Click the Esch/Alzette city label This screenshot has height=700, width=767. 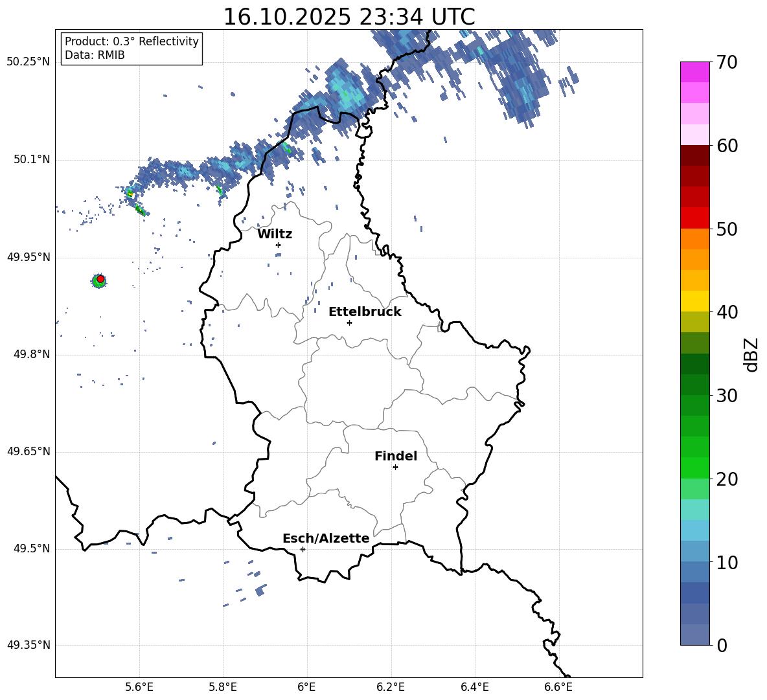pos(326,538)
